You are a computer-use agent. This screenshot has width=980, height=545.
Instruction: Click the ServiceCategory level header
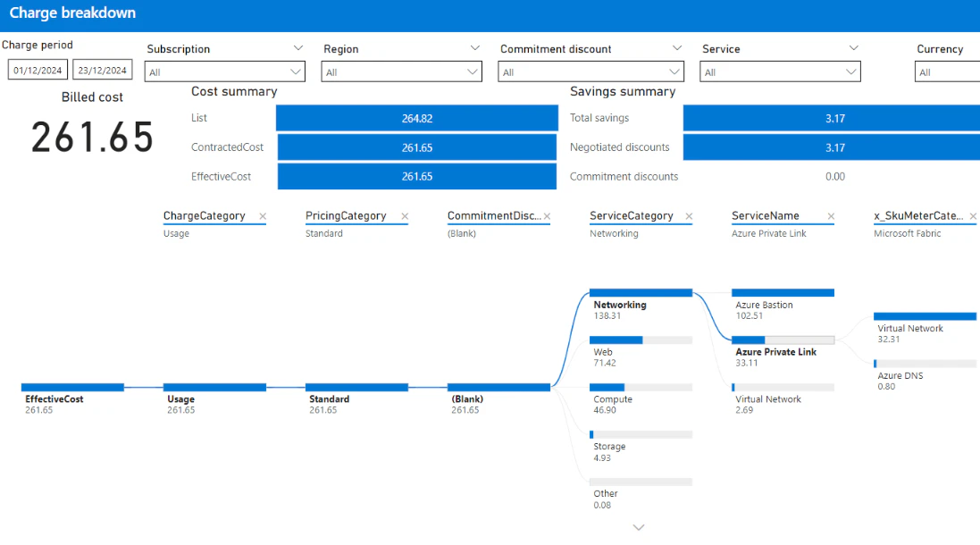pos(632,215)
